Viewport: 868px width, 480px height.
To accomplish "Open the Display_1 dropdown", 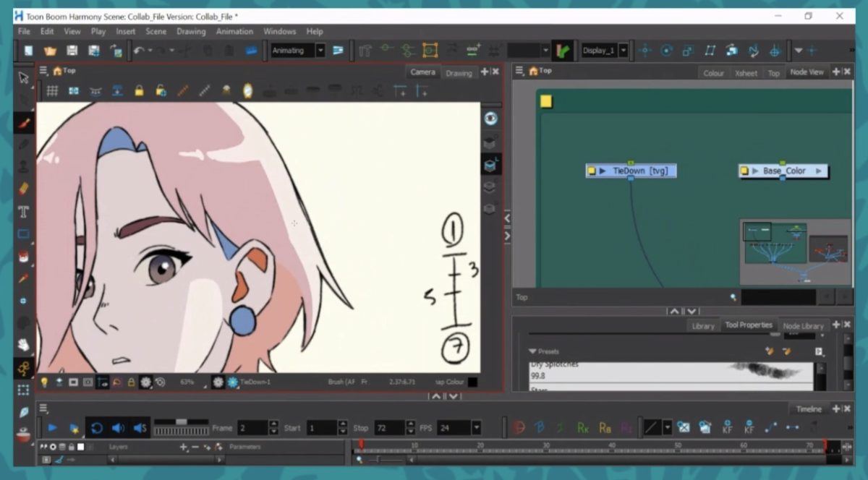I will pyautogui.click(x=623, y=51).
